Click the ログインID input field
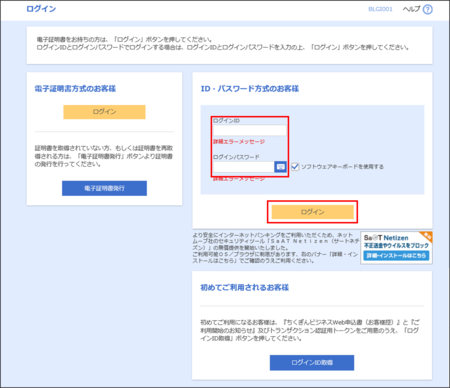The width and height of the screenshot is (450, 388). click(250, 130)
